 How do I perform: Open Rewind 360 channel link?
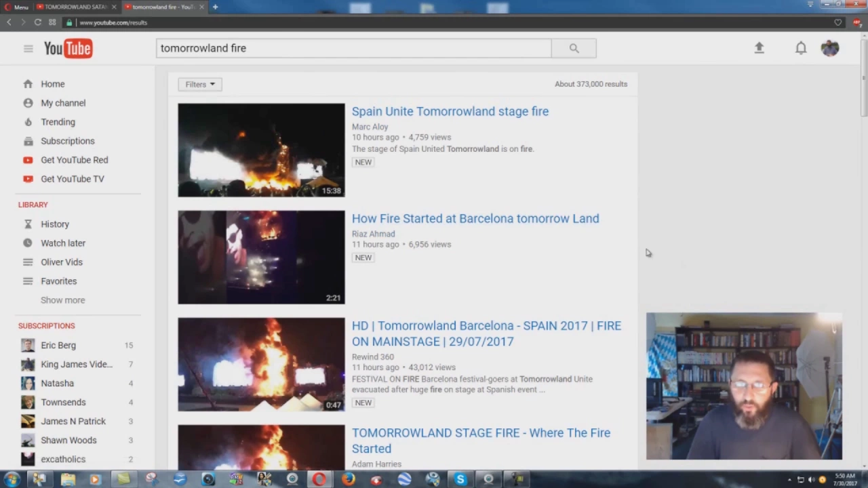(x=372, y=357)
